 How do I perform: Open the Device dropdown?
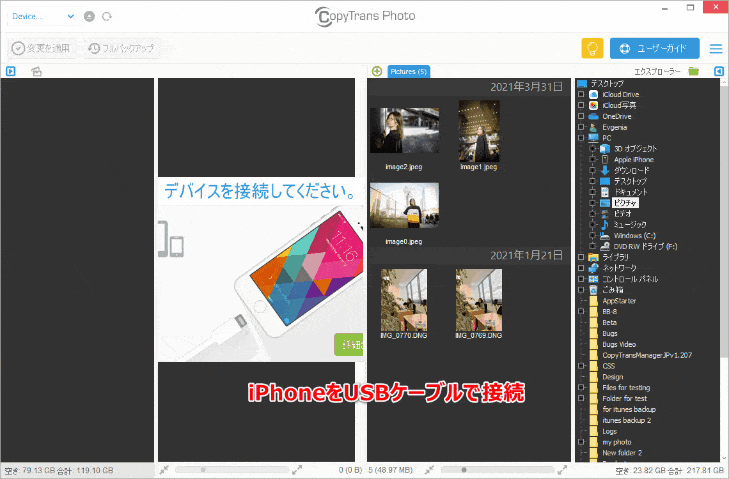[x=43, y=16]
